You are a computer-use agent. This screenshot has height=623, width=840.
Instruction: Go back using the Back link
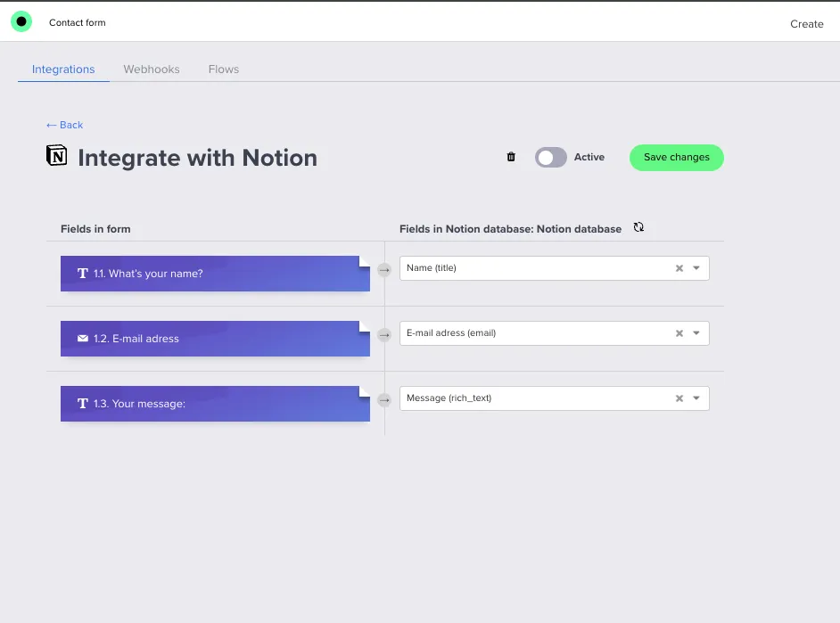63,125
